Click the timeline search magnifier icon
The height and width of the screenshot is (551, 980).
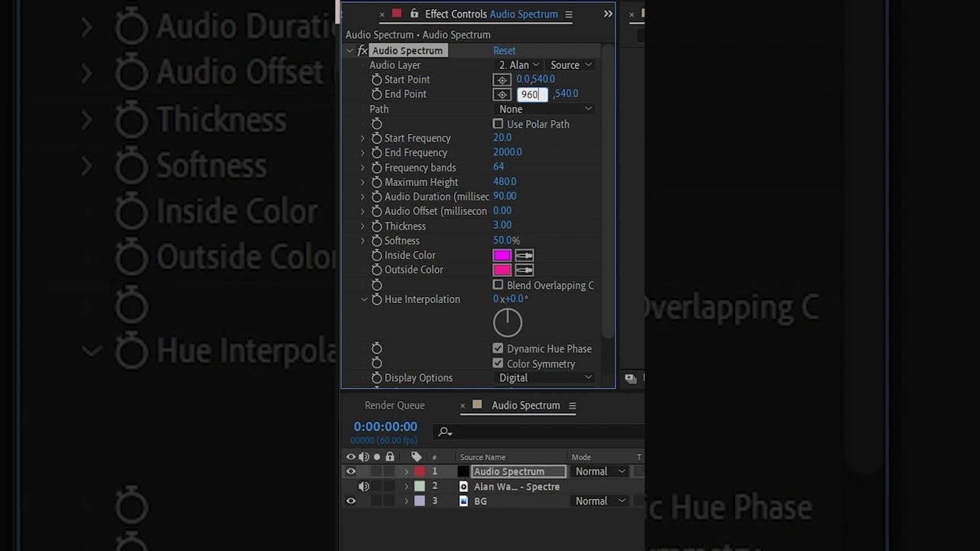click(445, 432)
